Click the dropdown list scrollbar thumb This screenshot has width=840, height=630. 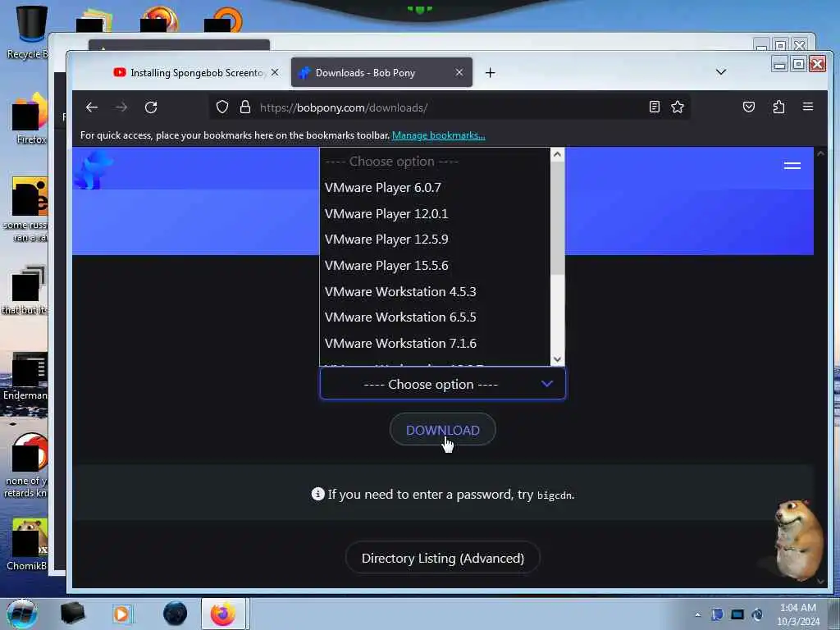coord(557,218)
